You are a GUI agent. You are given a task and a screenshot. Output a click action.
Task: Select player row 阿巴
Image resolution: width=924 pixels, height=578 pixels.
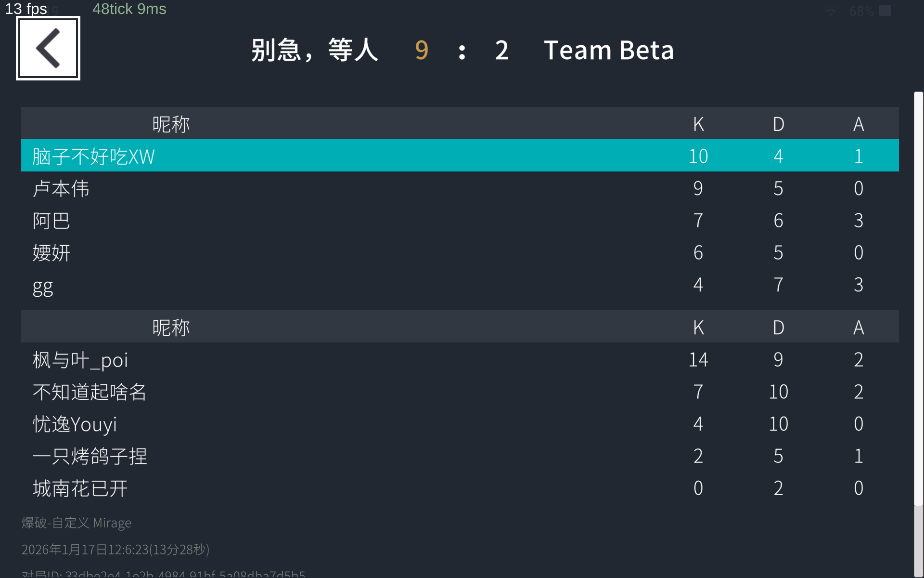point(460,220)
